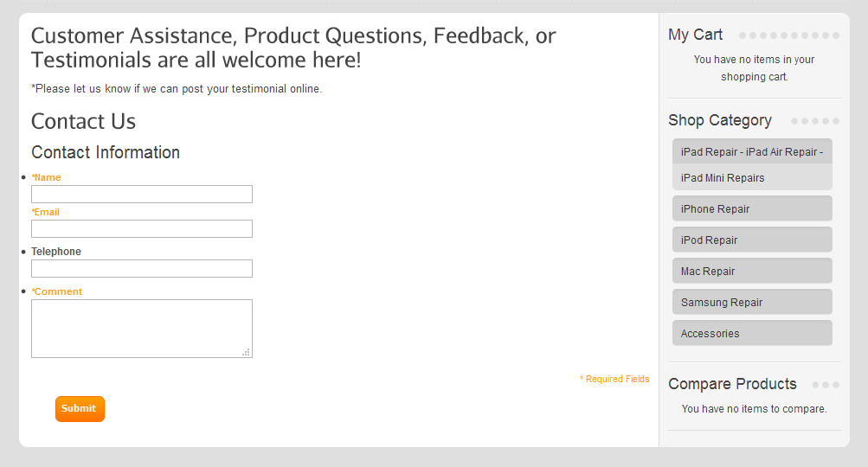This screenshot has width=868, height=467.
Task: Open the Samsung Repair category
Action: [751, 302]
